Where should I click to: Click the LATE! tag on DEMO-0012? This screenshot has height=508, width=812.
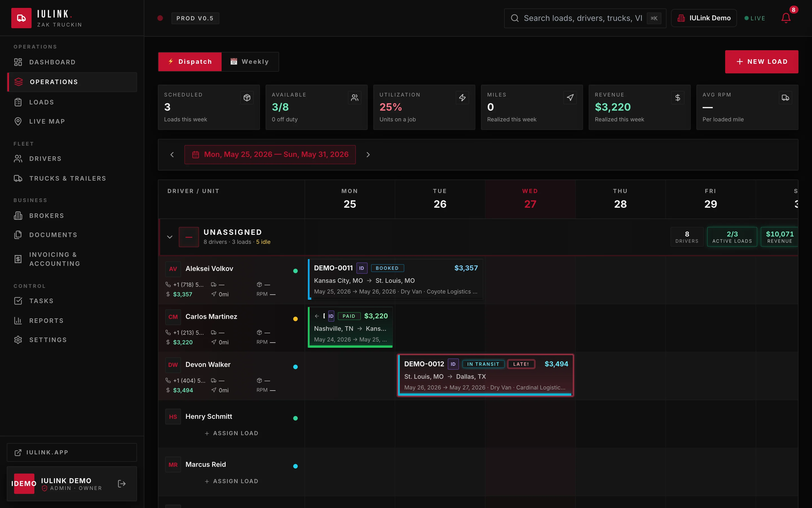click(521, 364)
